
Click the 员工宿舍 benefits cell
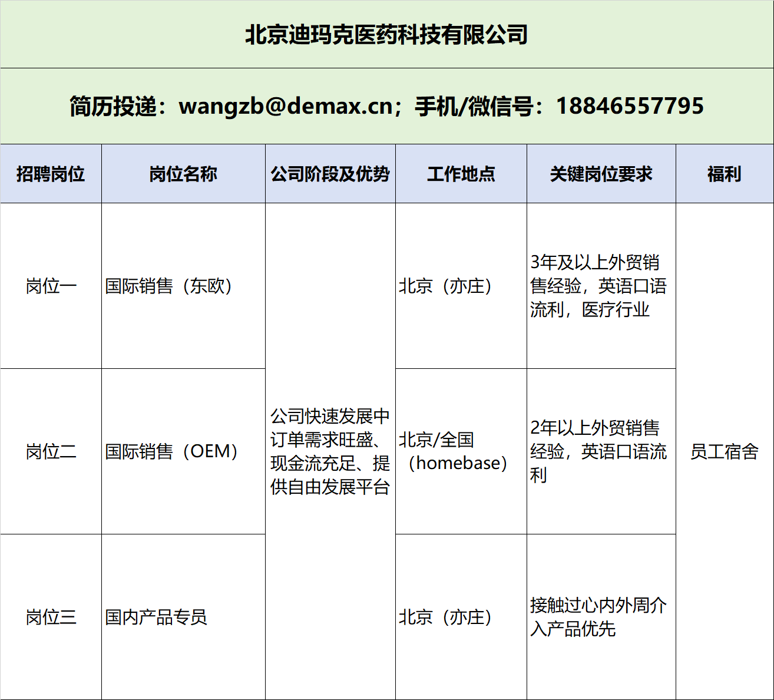click(725, 451)
